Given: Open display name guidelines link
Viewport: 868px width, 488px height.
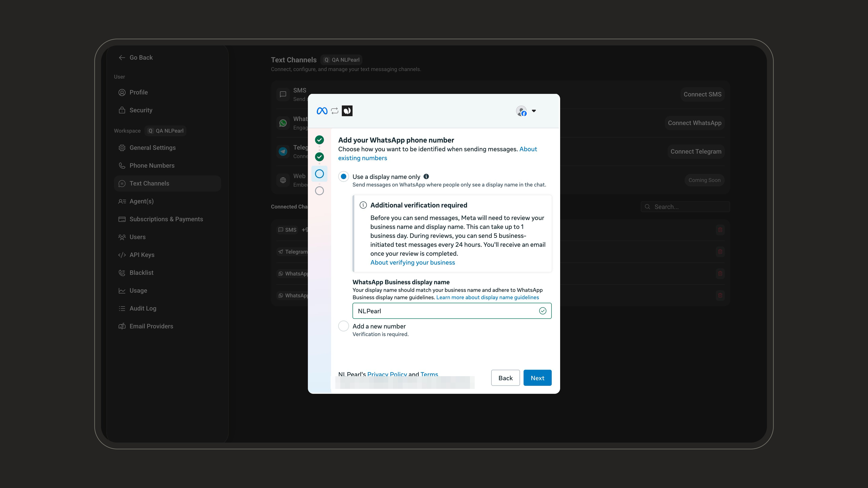Looking at the screenshot, I should click(488, 297).
